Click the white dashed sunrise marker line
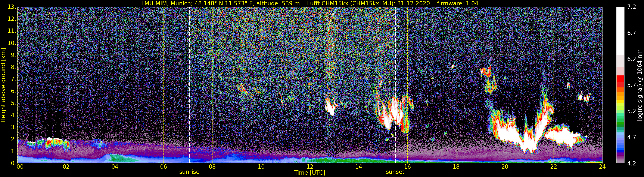The height and width of the screenshot is (177, 644). (189, 85)
